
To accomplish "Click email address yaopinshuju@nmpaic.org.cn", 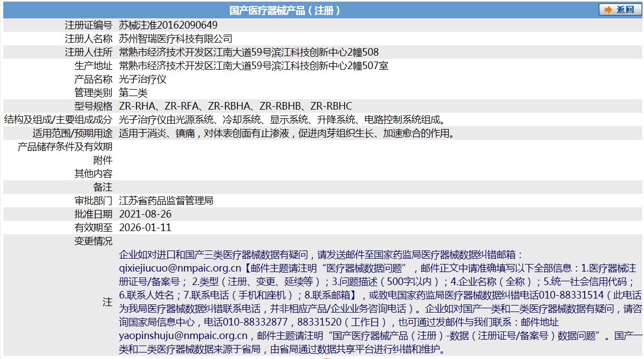I will point(183,336).
